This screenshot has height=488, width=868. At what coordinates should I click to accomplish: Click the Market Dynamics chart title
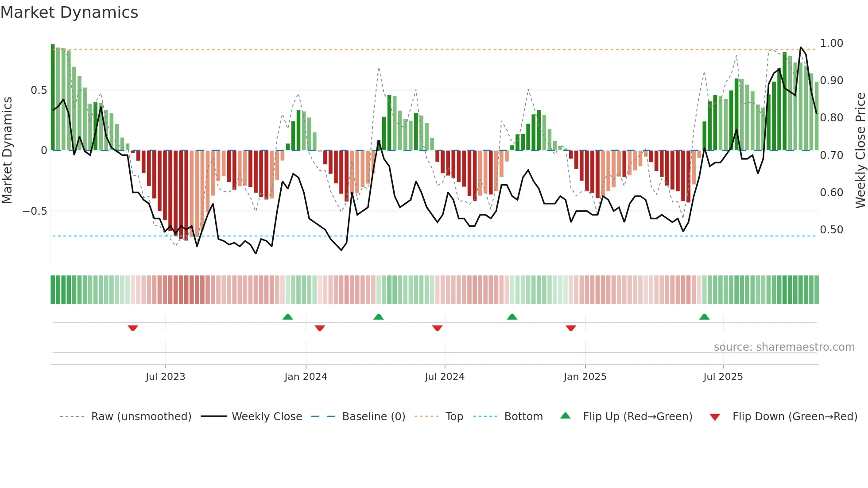(70, 12)
